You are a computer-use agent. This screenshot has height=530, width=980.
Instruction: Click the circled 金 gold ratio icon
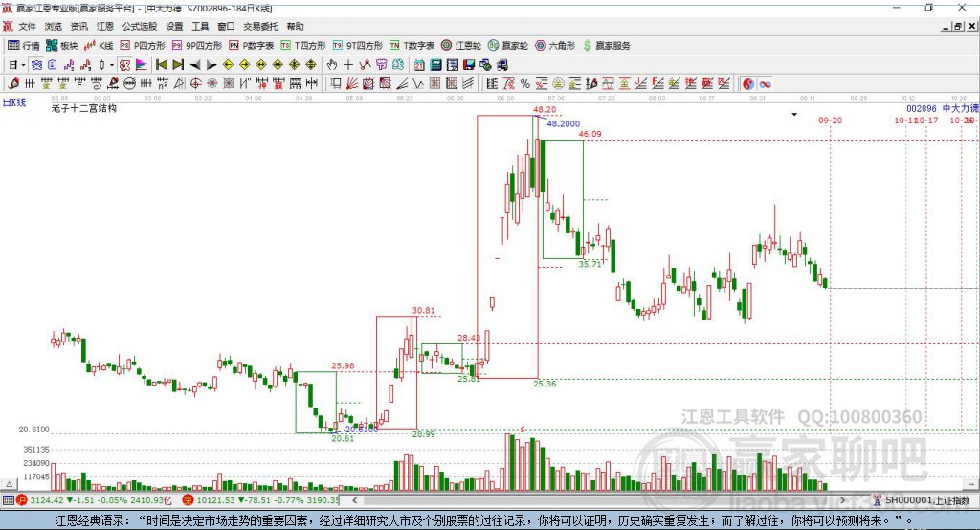(x=558, y=84)
